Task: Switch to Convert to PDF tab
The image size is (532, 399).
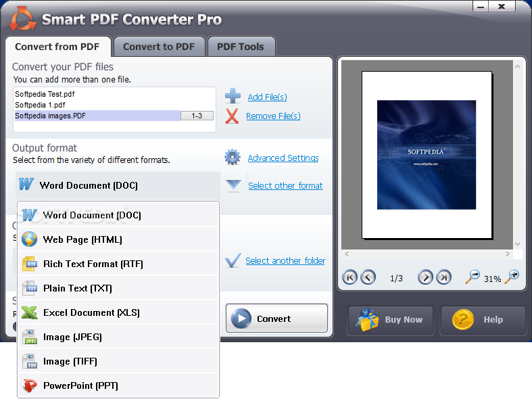Action: click(159, 47)
